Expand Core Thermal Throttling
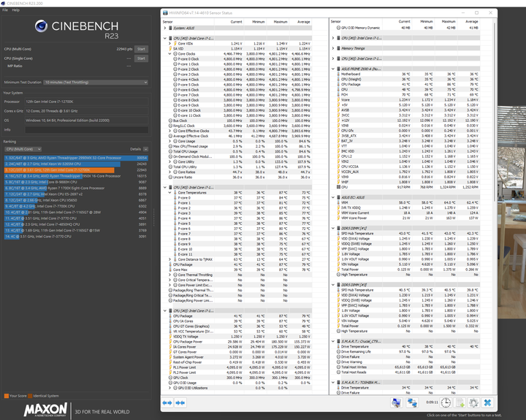This screenshot has width=526, height=420. click(x=169, y=275)
